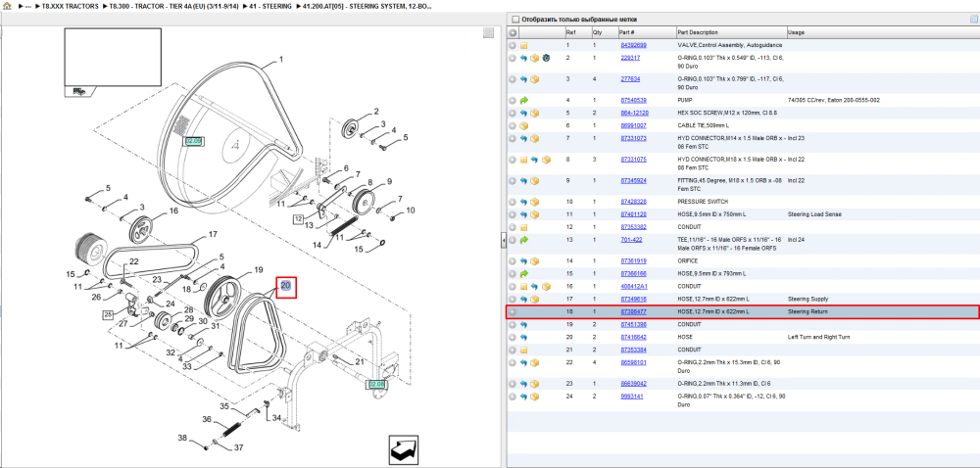Open the note icon for part 84392699
Screen dimensions: 980x468
[x=523, y=46]
